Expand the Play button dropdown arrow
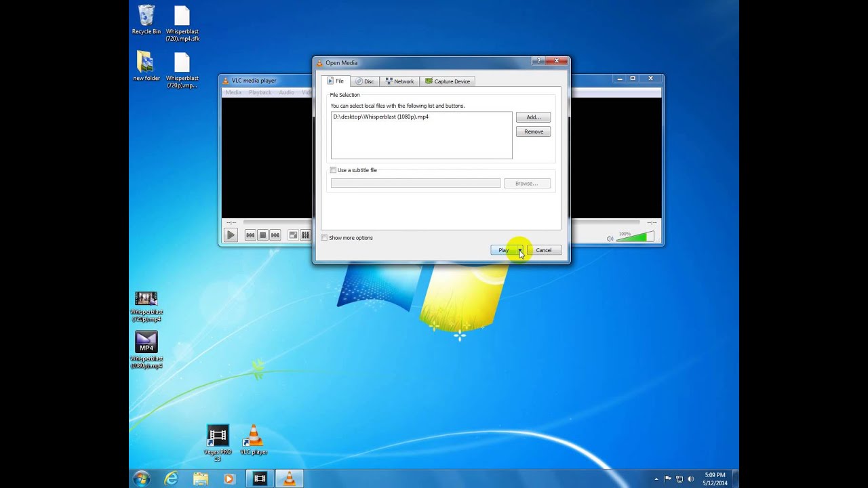868x488 pixels. [520, 250]
